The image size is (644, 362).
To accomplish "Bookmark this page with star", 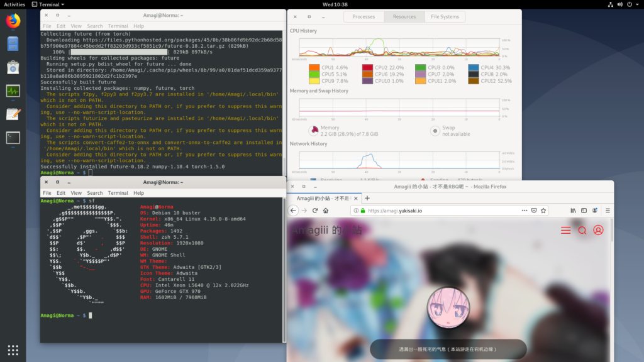I will pyautogui.click(x=543, y=211).
